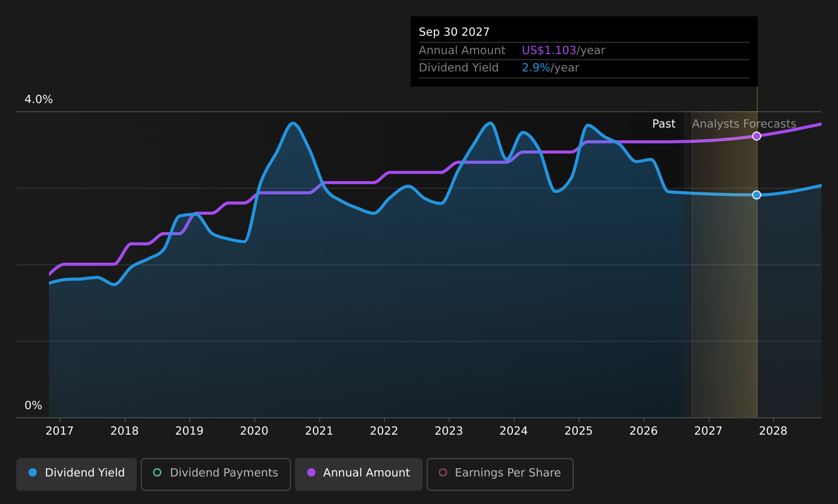This screenshot has width=838, height=504.
Task: Click the 2023 axis label
Action: (449, 431)
